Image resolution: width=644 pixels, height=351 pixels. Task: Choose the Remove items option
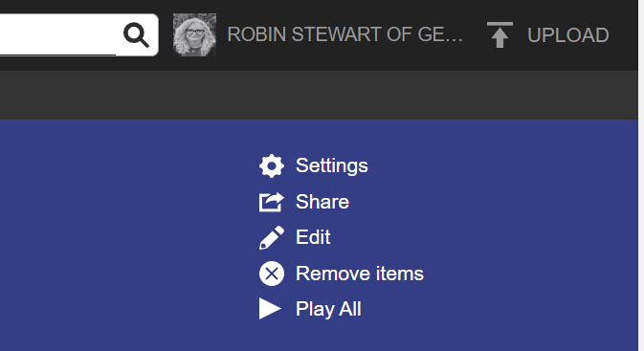(360, 274)
